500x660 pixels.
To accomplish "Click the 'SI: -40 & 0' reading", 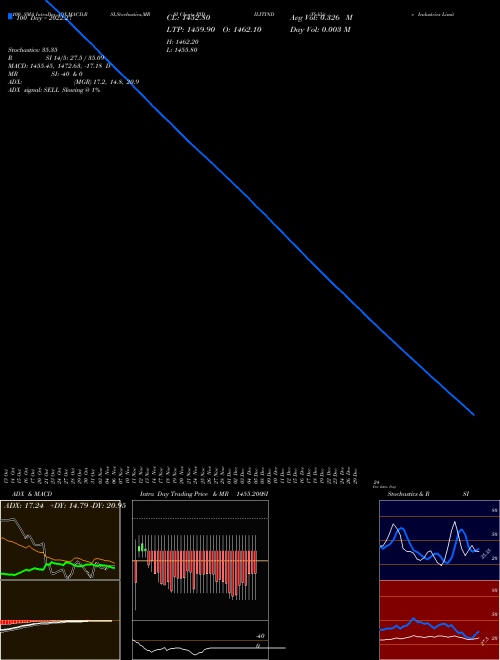I will pyautogui.click(x=66, y=74).
